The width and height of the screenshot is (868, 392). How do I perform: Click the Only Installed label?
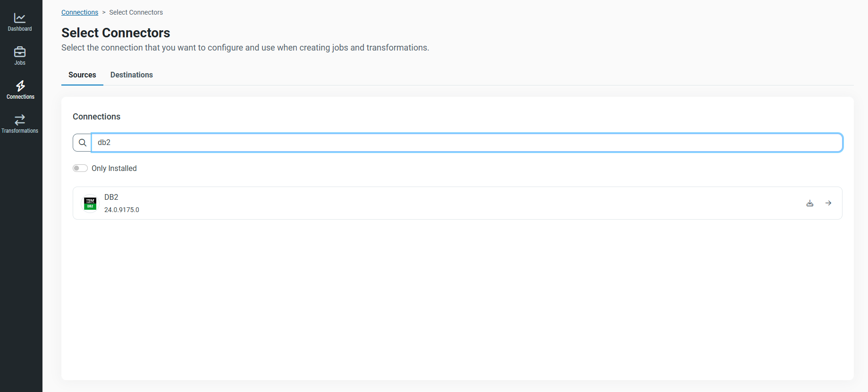pyautogui.click(x=114, y=168)
